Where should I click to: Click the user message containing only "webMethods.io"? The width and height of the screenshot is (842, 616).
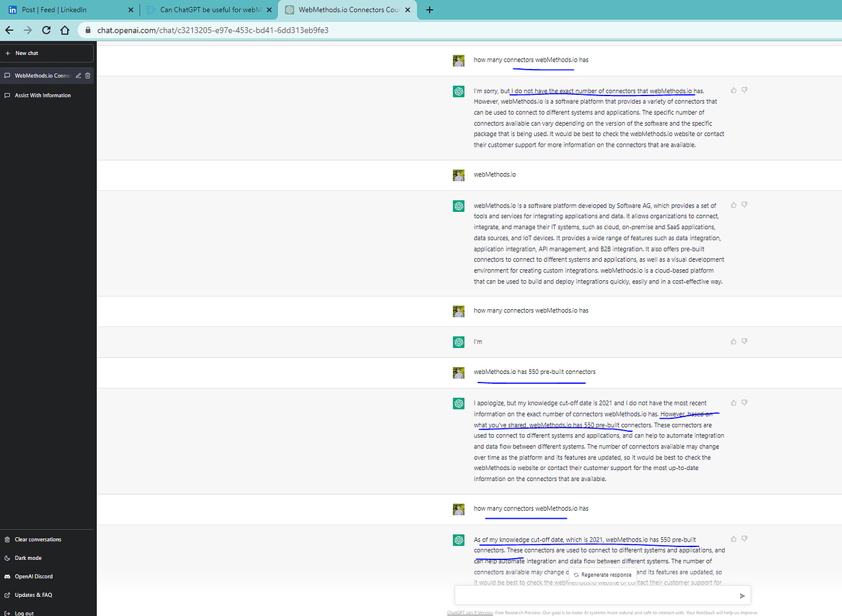click(495, 175)
